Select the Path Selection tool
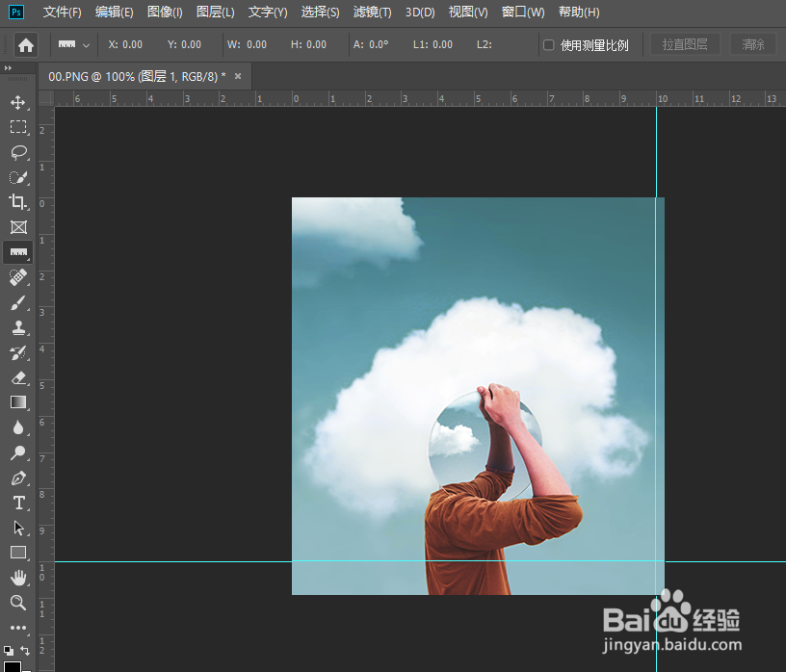This screenshot has height=672, width=786. point(18,528)
